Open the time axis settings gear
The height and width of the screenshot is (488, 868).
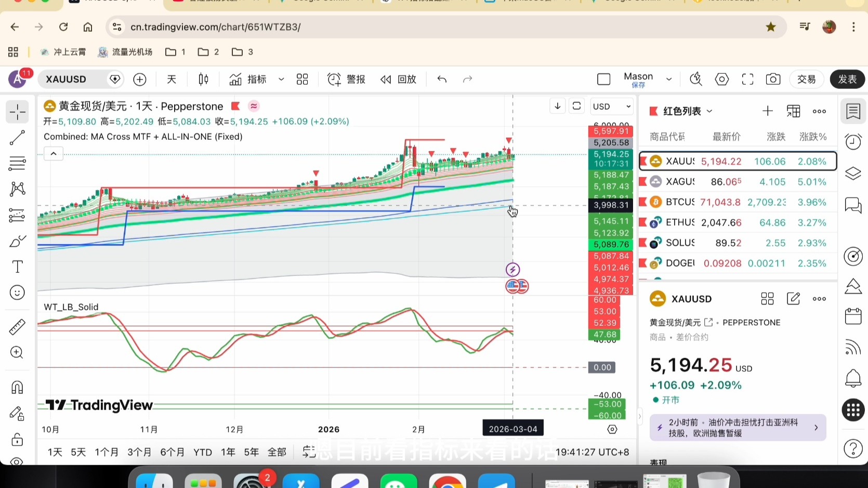(612, 429)
